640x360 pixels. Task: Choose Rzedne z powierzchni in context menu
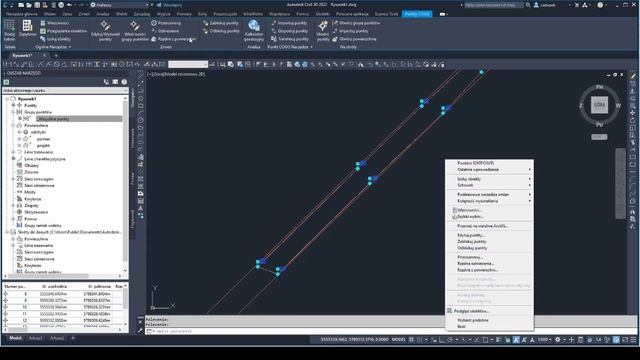point(478,270)
